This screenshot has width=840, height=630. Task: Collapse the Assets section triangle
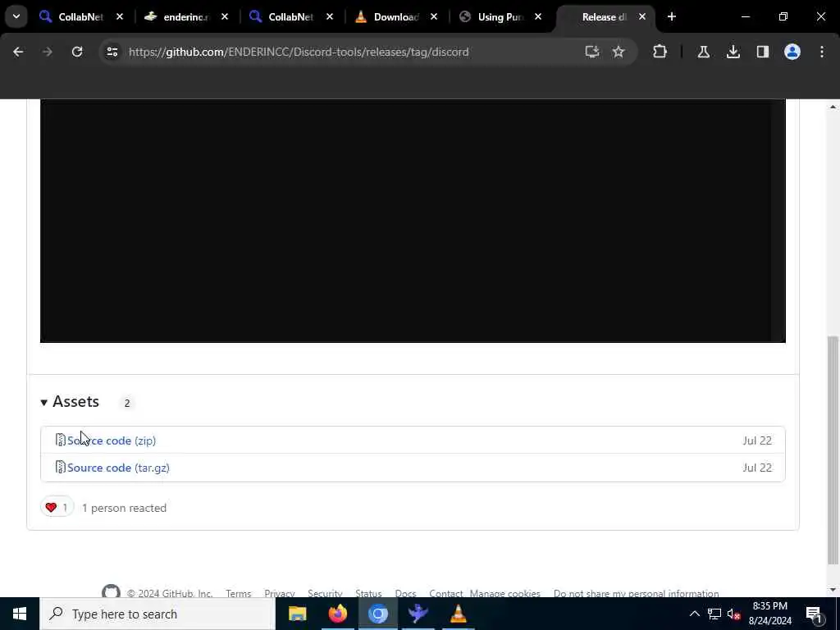44,402
